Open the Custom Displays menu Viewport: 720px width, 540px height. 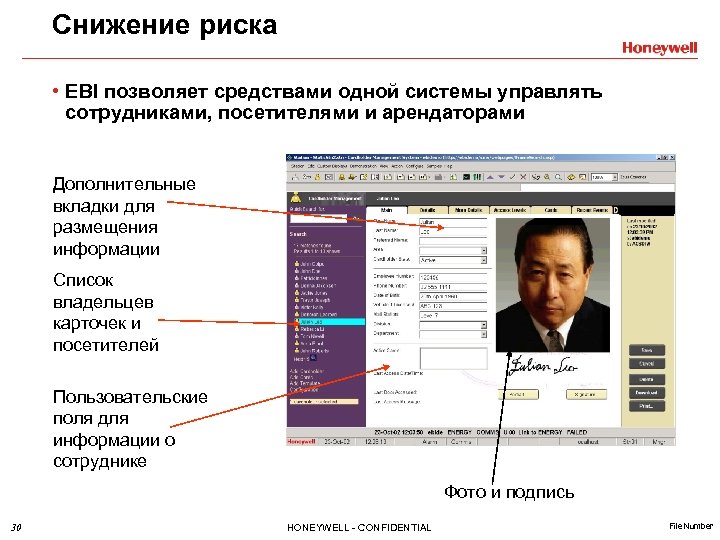(332, 166)
